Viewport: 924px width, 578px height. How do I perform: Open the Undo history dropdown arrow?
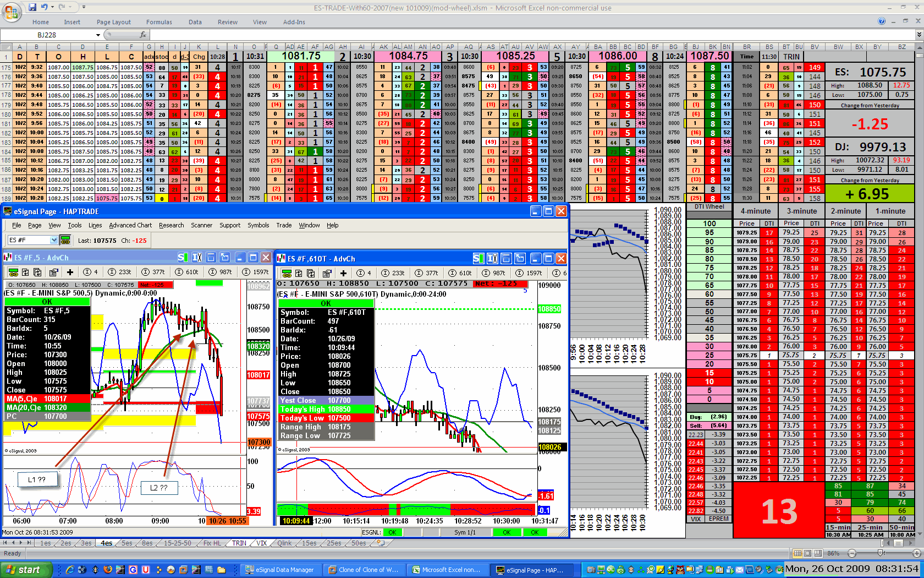click(53, 7)
